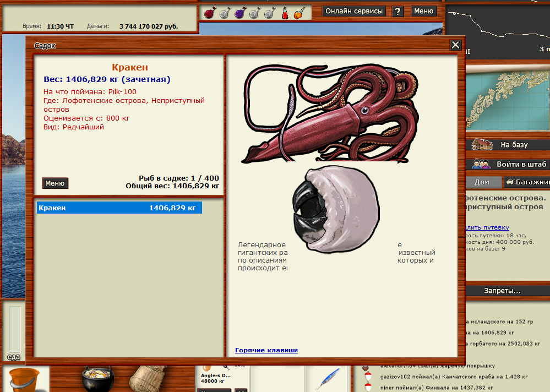Open Меню in the top right corner
The image size is (550, 392).
[423, 11]
